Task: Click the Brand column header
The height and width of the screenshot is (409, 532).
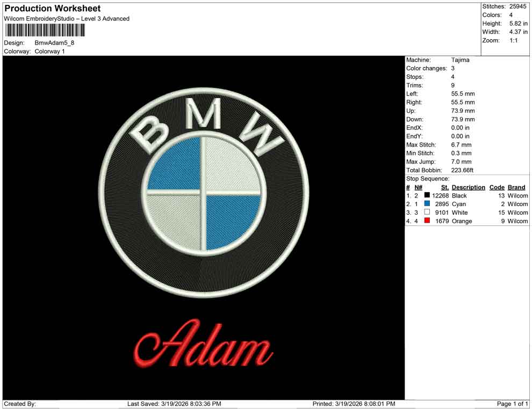Action: click(516, 187)
